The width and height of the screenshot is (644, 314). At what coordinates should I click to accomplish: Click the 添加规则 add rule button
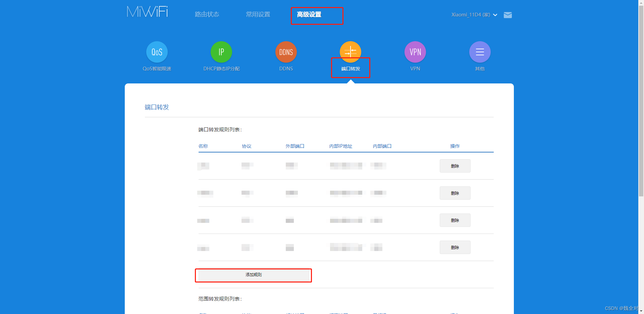[254, 275]
